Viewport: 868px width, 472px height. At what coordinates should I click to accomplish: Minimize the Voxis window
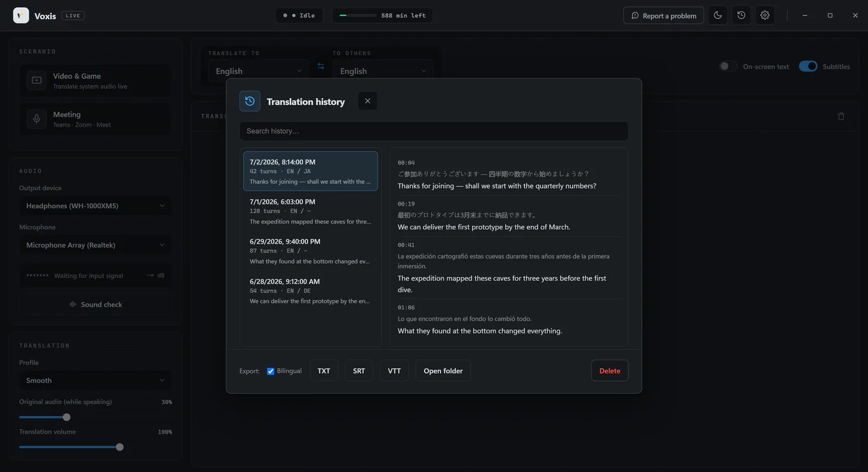pyautogui.click(x=804, y=15)
